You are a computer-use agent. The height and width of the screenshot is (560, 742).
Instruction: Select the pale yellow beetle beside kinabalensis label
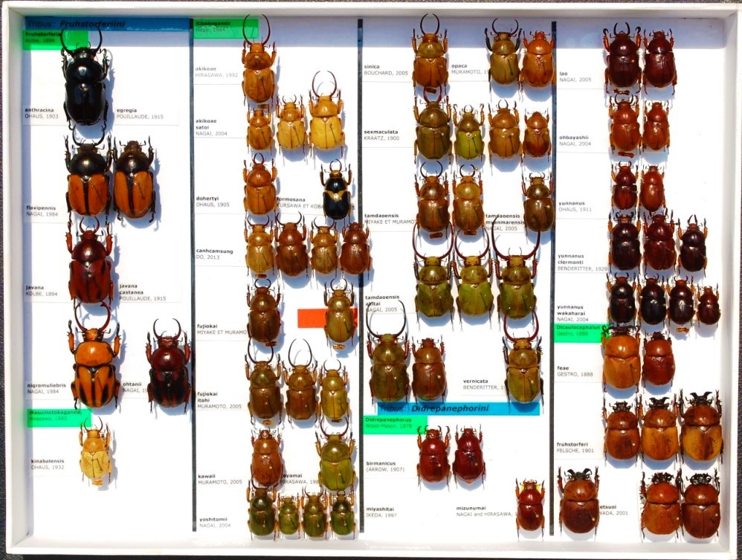pos(95,452)
